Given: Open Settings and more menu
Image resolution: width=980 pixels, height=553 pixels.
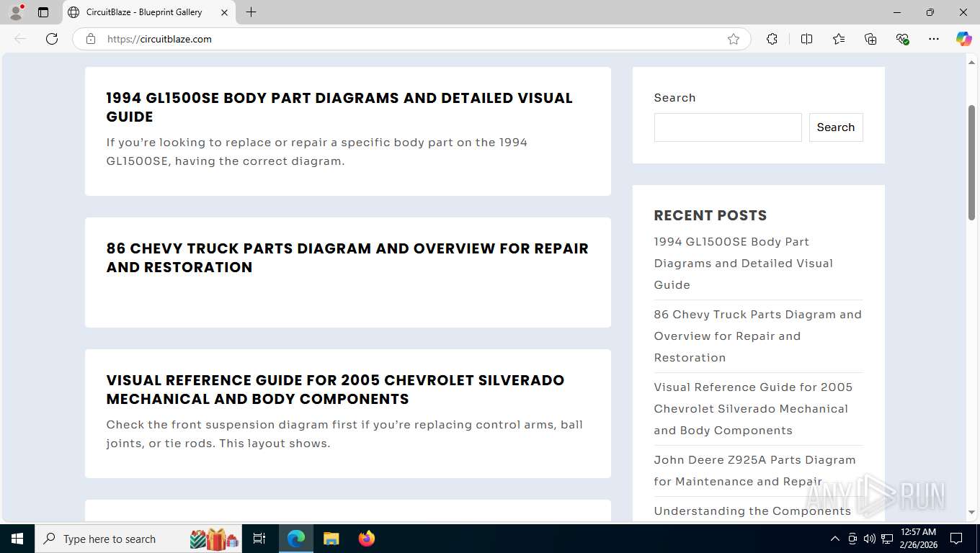Looking at the screenshot, I should (934, 39).
